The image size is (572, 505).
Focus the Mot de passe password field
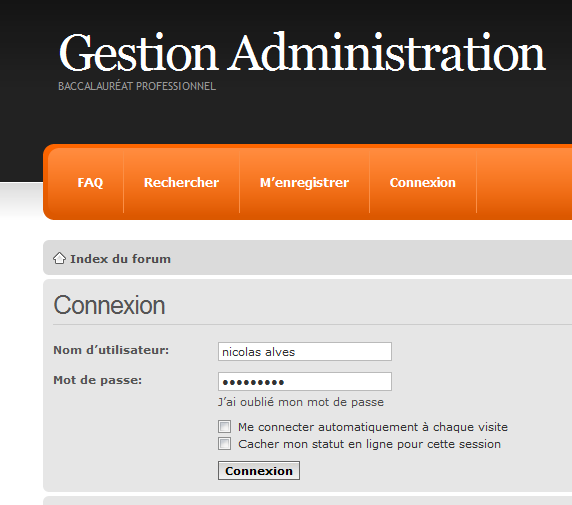(305, 381)
